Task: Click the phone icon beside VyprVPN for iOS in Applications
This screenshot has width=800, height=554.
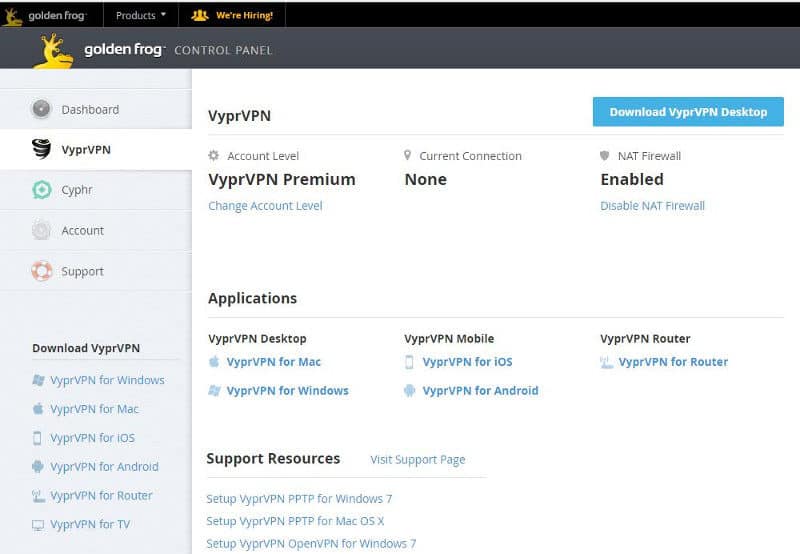Action: pyautogui.click(x=409, y=362)
